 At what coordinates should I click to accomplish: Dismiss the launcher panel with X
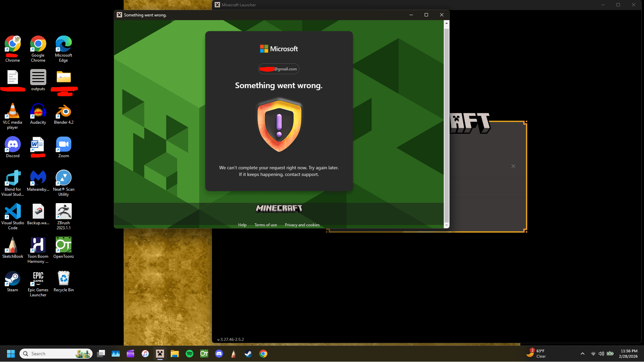(x=513, y=166)
